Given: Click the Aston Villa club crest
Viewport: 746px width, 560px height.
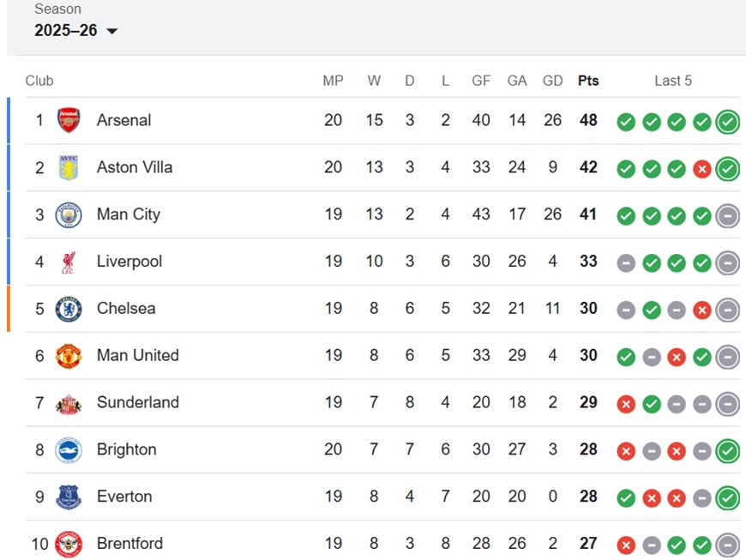Looking at the screenshot, I should click(x=69, y=167).
